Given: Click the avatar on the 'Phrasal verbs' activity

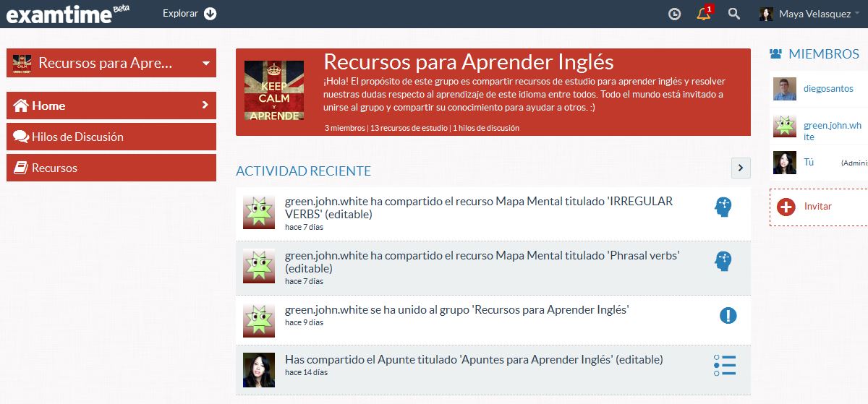Looking at the screenshot, I should pyautogui.click(x=259, y=267).
